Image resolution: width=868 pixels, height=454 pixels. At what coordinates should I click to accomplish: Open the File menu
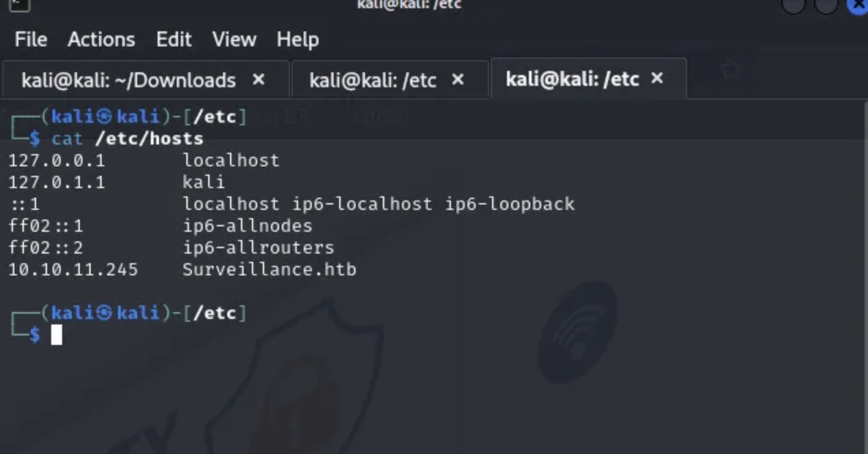click(x=30, y=40)
